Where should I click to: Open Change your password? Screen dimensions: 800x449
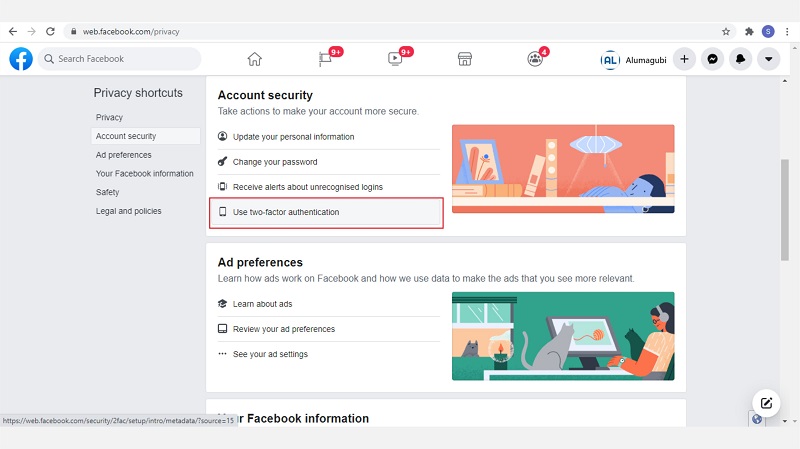click(x=328, y=162)
